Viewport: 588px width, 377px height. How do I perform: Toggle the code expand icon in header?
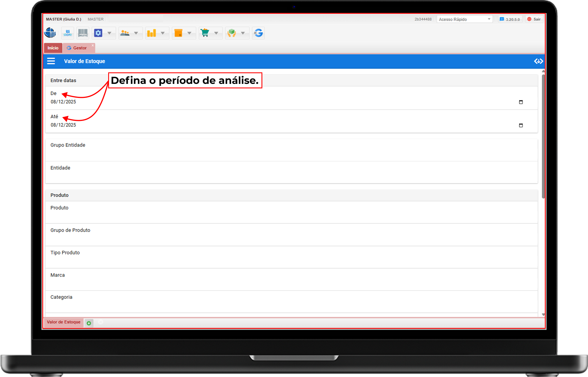pos(538,61)
